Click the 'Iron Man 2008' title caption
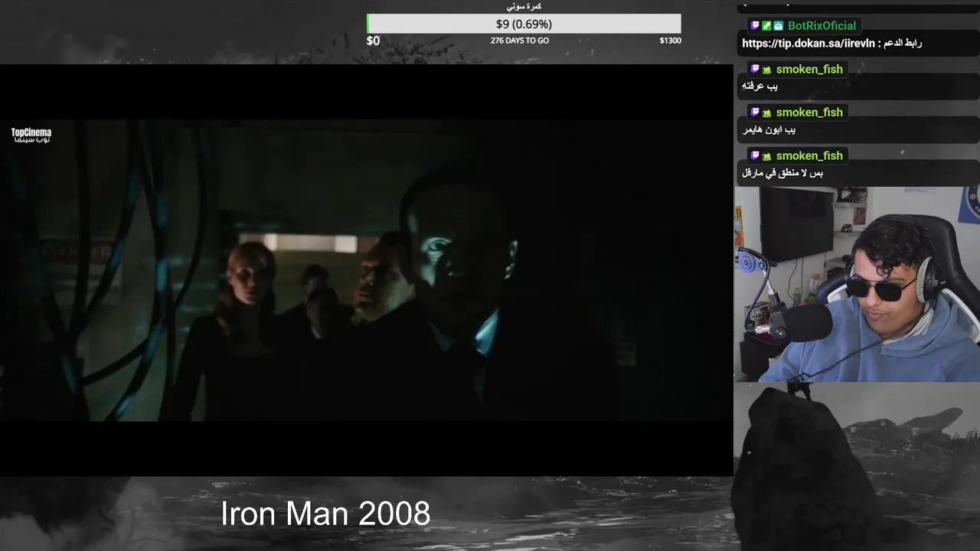The width and height of the screenshot is (980, 551). [325, 514]
